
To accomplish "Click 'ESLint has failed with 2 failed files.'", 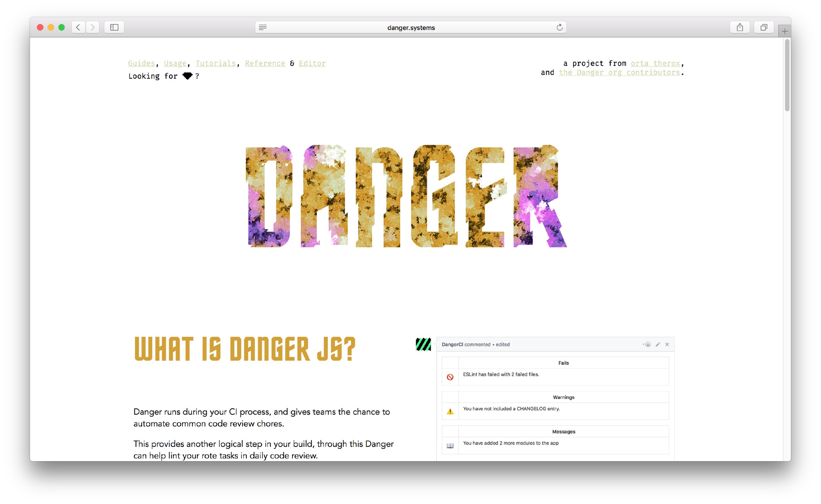I will click(x=501, y=374).
